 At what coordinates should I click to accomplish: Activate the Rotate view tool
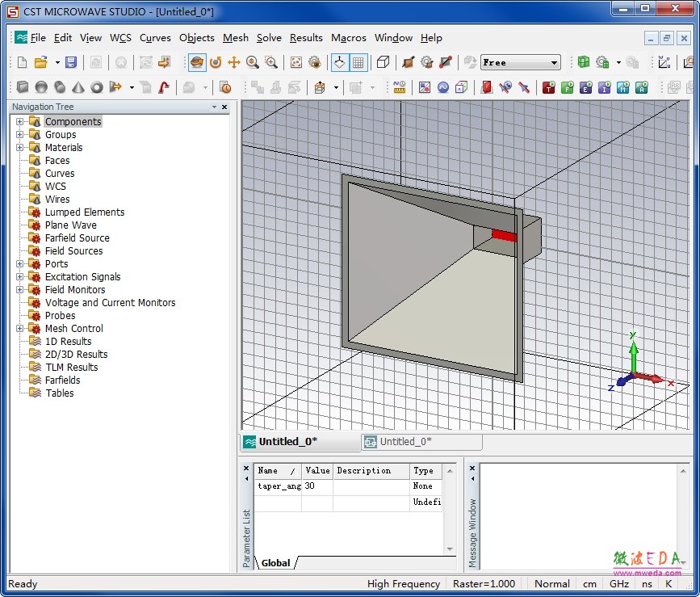tap(197, 62)
